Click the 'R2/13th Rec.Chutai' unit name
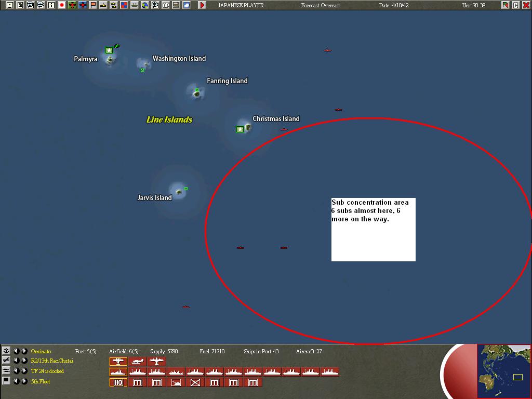The width and height of the screenshot is (532, 399). [x=52, y=361]
